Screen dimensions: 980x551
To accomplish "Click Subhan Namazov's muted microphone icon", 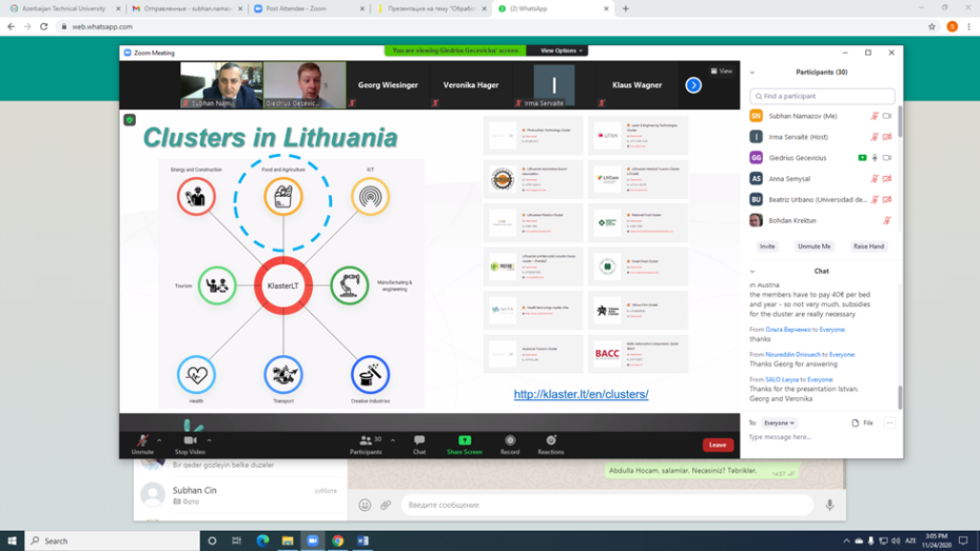I will [875, 116].
